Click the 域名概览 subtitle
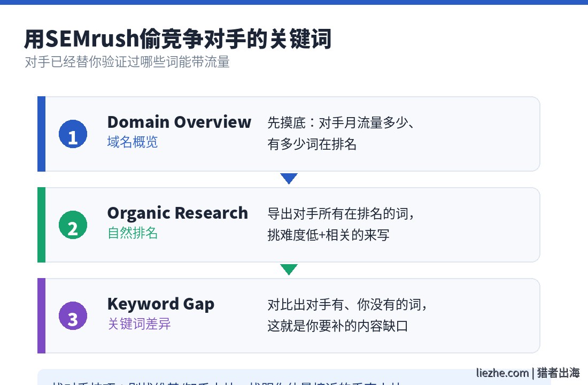The image size is (588, 385). point(133,142)
